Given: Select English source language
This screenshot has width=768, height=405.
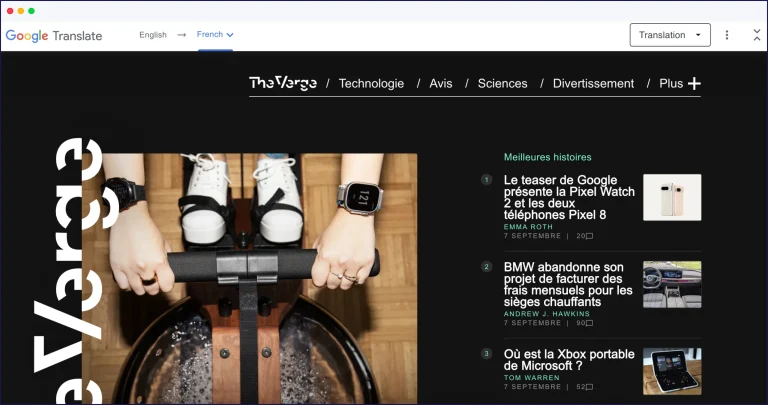Looking at the screenshot, I should pos(153,35).
